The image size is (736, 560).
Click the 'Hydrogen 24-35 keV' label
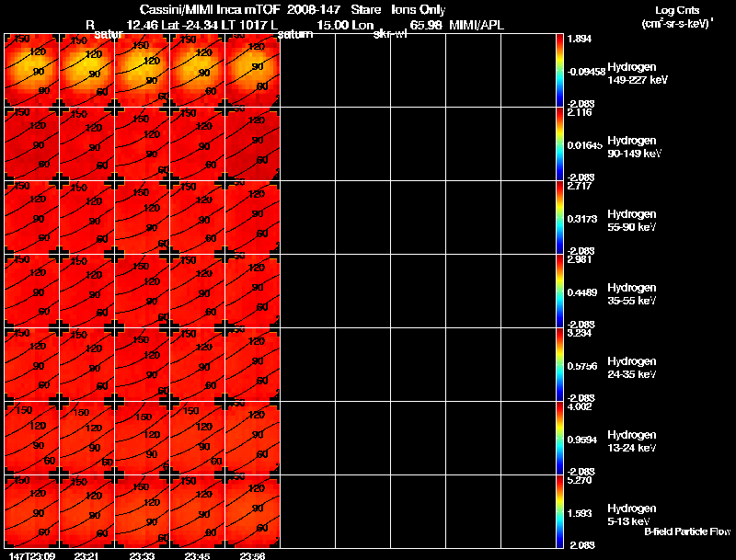632,368
